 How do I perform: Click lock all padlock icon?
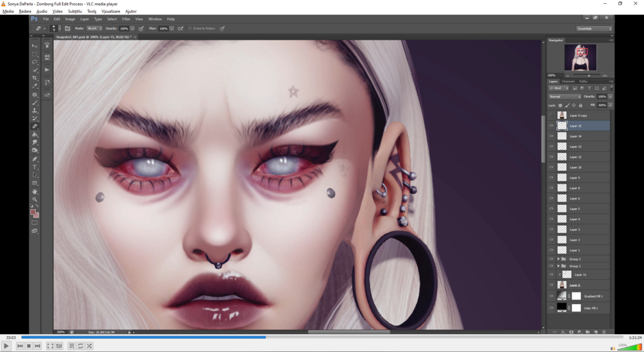pyautogui.click(x=581, y=106)
